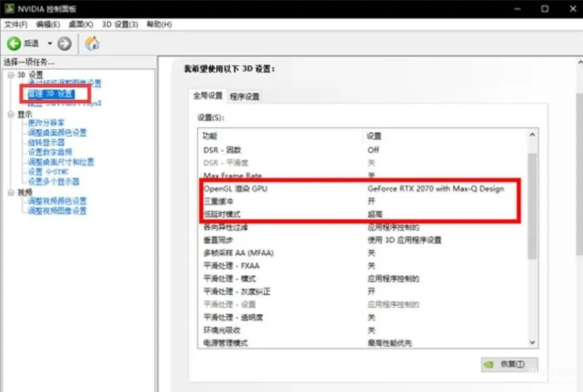Click the 恢复(I) restore button
Screen dimensions: 583x392
coord(510,364)
